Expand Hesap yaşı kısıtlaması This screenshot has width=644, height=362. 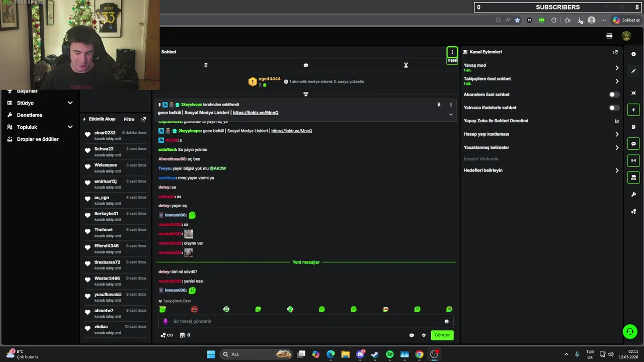[617, 134]
